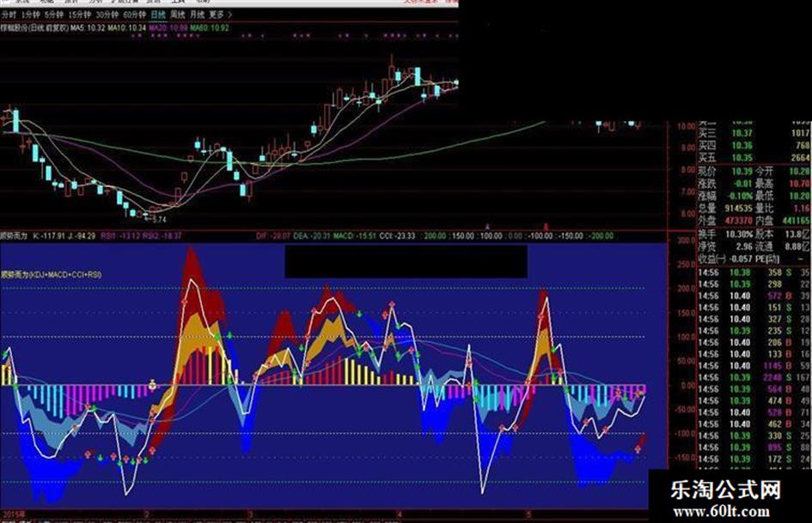The height and width of the screenshot is (523, 812).
Task: Click the 今开 open price label
Action: pyautogui.click(x=765, y=171)
